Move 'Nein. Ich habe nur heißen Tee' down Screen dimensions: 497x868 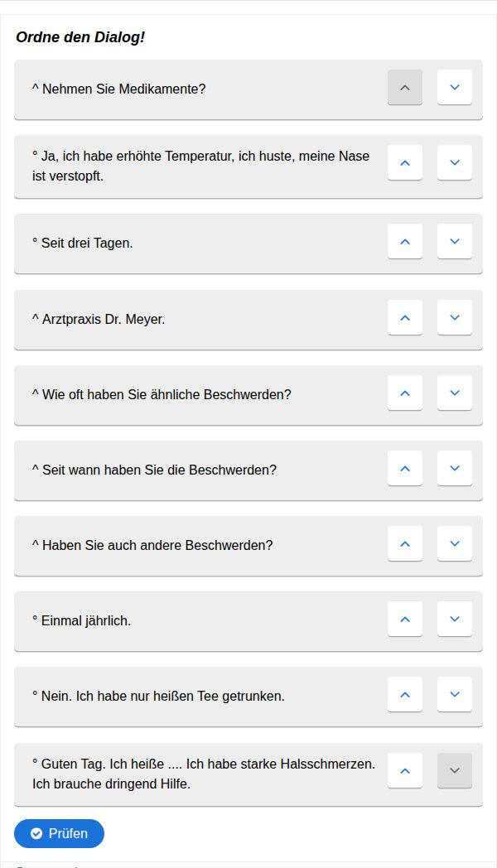coord(454,694)
